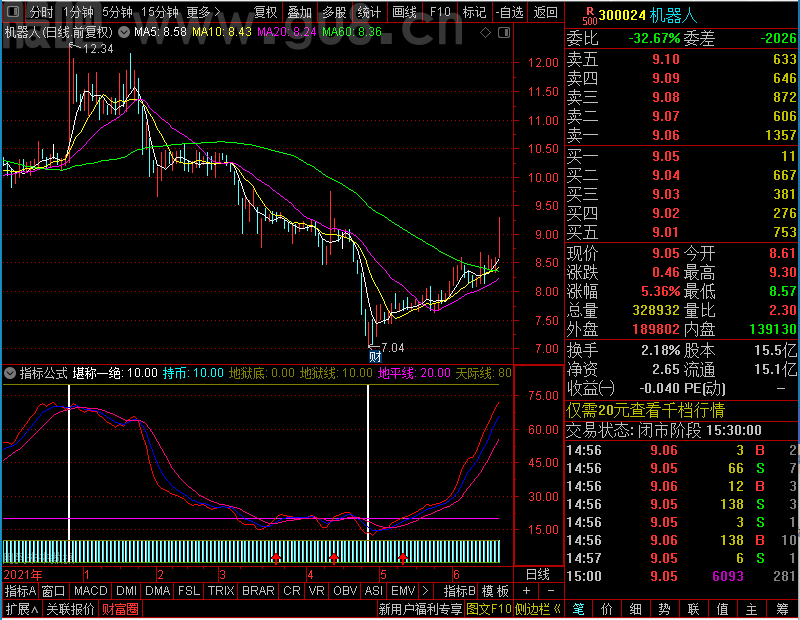Activate the 画线 drawing tool

pyautogui.click(x=404, y=12)
